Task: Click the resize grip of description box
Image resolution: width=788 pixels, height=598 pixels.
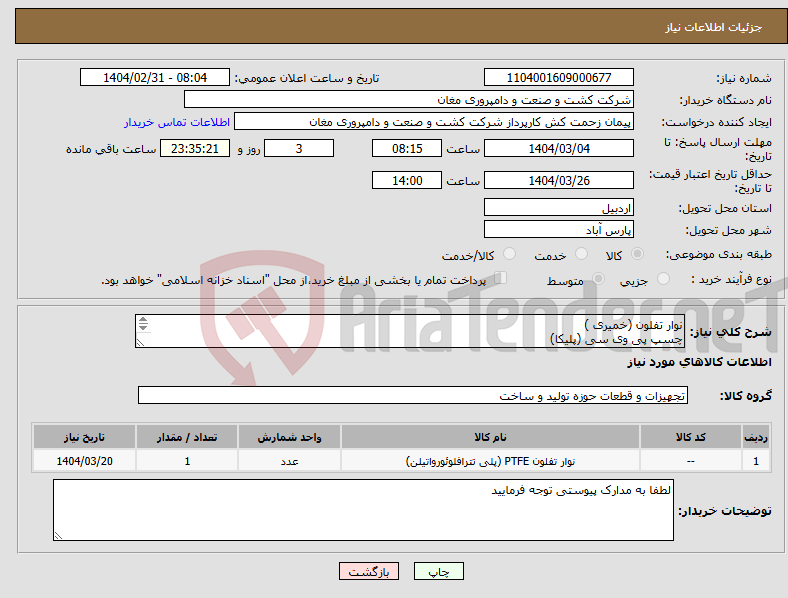Action: point(140,342)
